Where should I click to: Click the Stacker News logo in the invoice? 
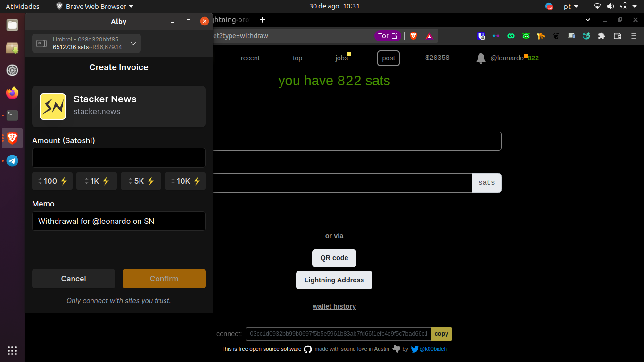(x=52, y=106)
